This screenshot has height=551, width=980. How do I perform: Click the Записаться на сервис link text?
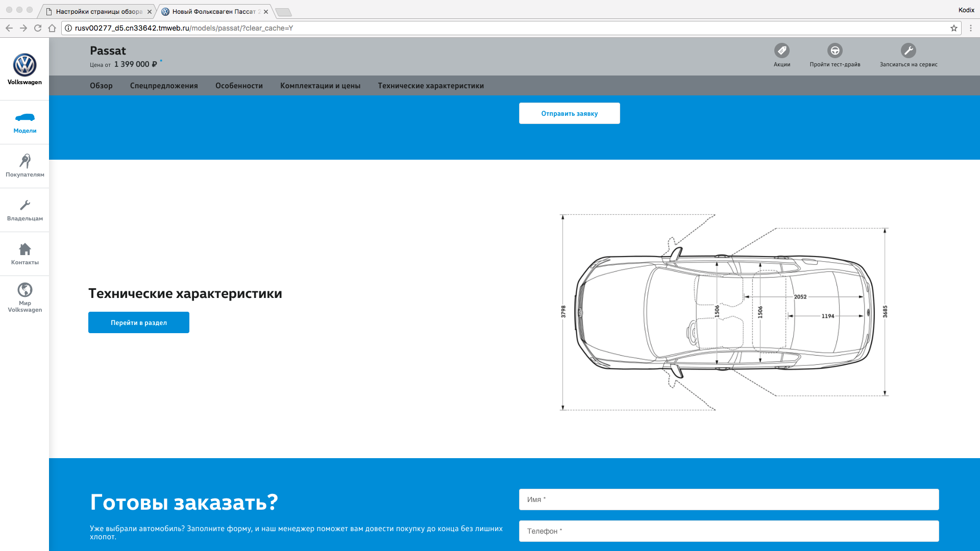click(x=908, y=65)
